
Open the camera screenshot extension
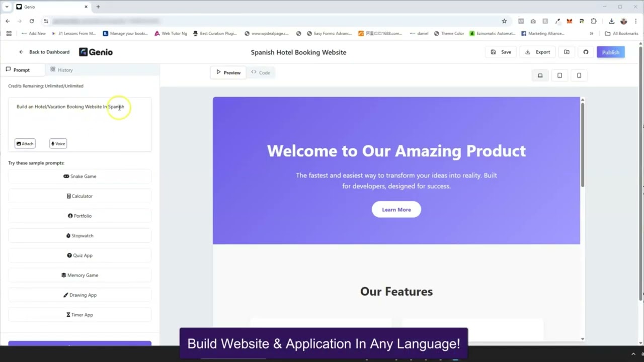coord(533,21)
